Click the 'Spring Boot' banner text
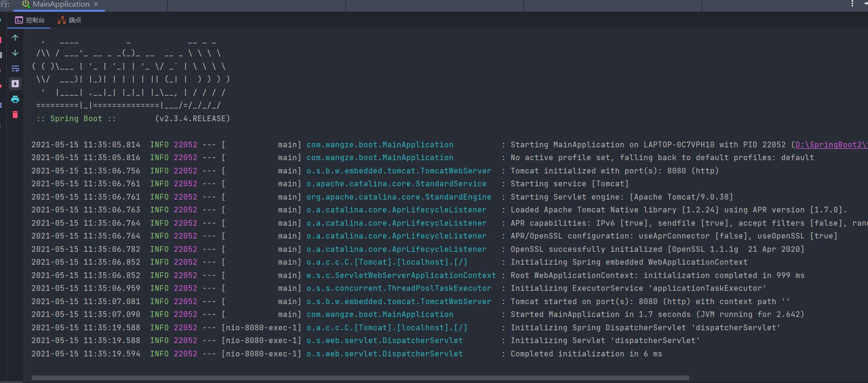Screen dimensions: 868x383 tap(76, 118)
